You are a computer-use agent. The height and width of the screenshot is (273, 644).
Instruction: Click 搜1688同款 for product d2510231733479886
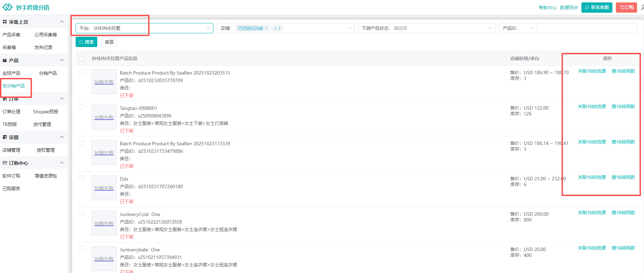click(623, 142)
